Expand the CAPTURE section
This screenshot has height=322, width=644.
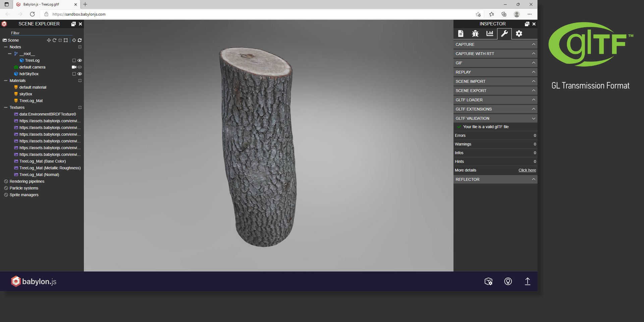pos(495,44)
